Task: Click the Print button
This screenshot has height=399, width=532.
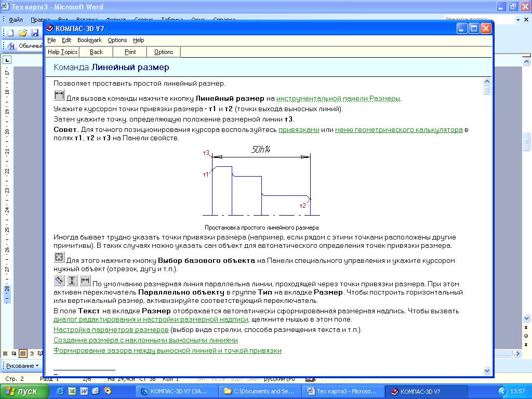Action: pos(130,52)
